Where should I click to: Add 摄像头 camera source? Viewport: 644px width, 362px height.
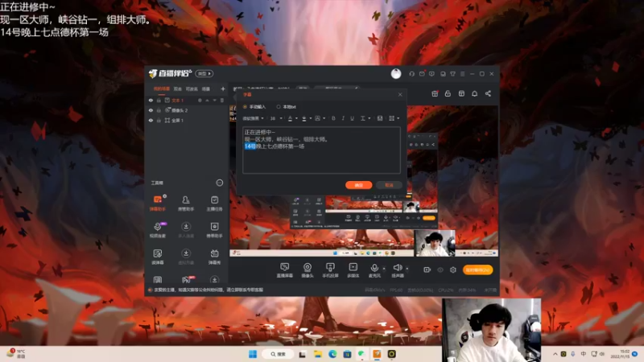click(308, 270)
